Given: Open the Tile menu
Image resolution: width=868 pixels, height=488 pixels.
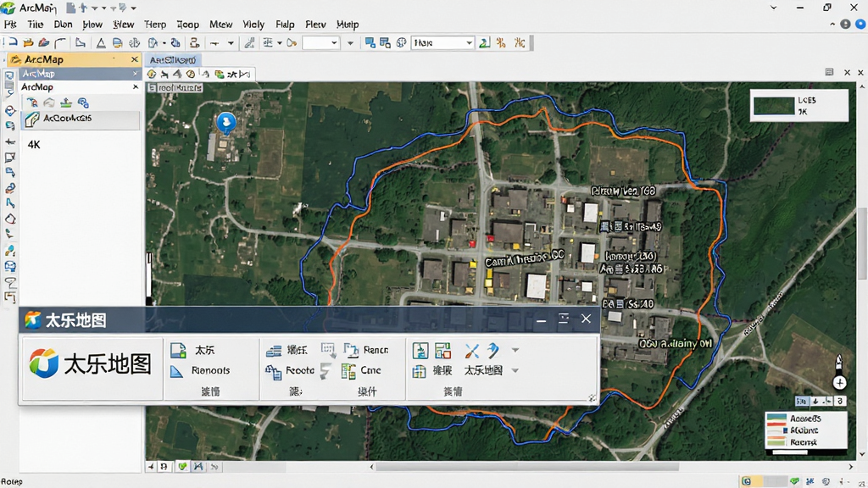Looking at the screenshot, I should pos(35,25).
